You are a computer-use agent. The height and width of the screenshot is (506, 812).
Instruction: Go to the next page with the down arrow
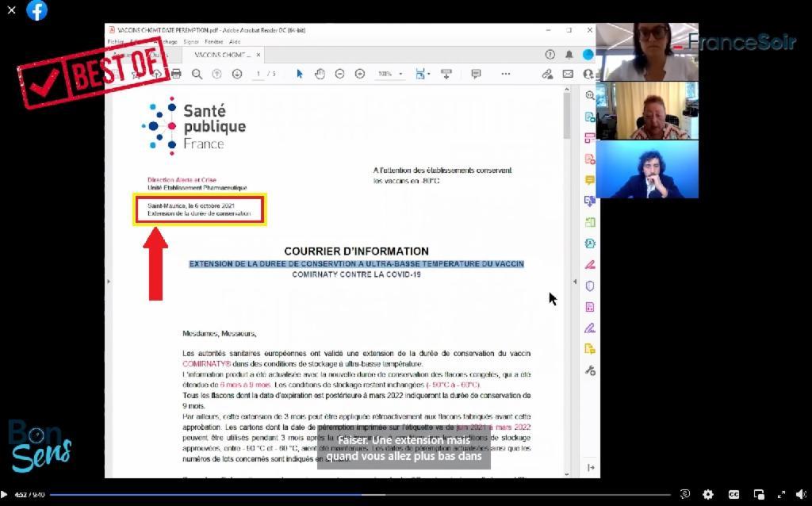click(236, 74)
